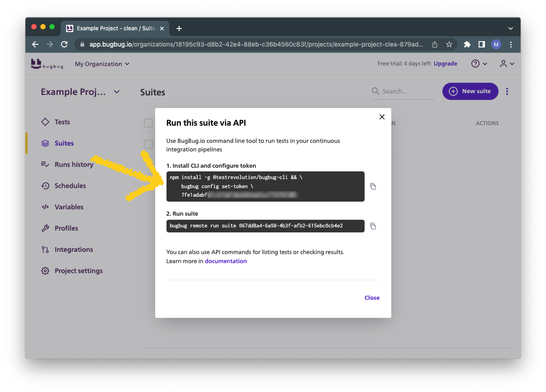Open the tab search chevron
This screenshot has width=546, height=392.
510,28
